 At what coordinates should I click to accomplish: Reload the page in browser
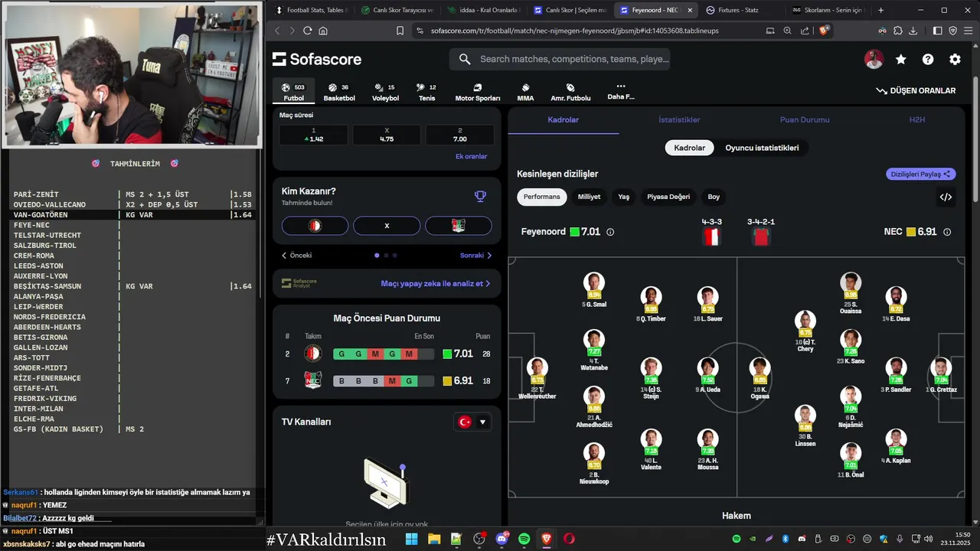click(308, 31)
